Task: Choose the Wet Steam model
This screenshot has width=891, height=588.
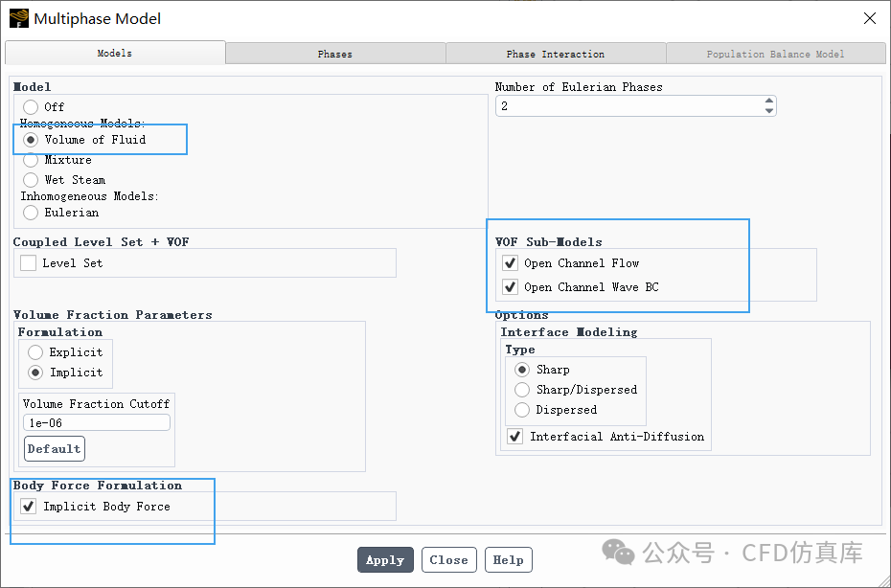Action: (x=31, y=179)
